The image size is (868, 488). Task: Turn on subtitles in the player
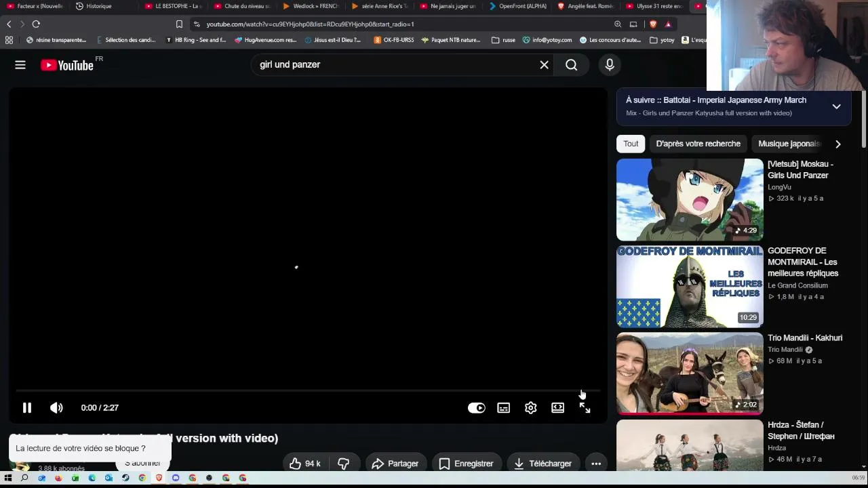504,407
